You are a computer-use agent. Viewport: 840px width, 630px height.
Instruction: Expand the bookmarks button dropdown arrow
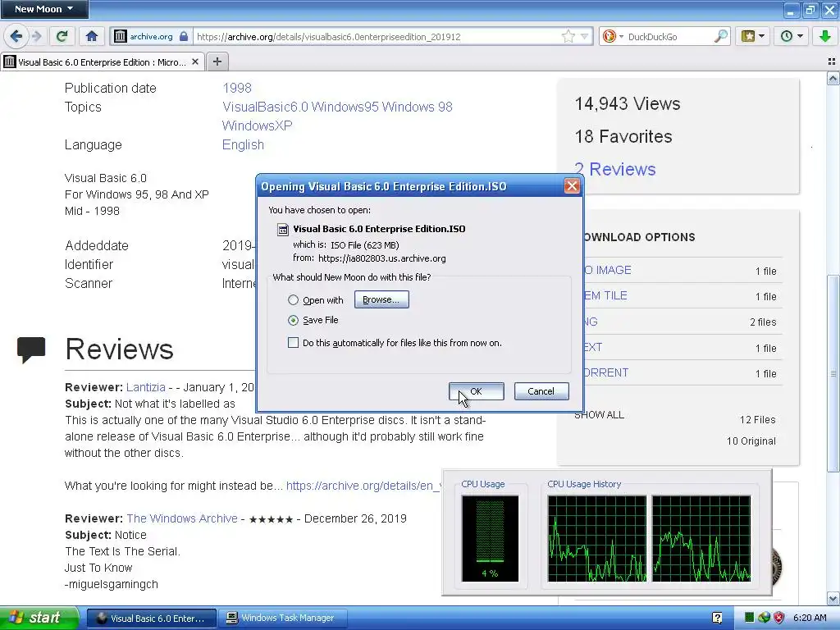coord(761,36)
